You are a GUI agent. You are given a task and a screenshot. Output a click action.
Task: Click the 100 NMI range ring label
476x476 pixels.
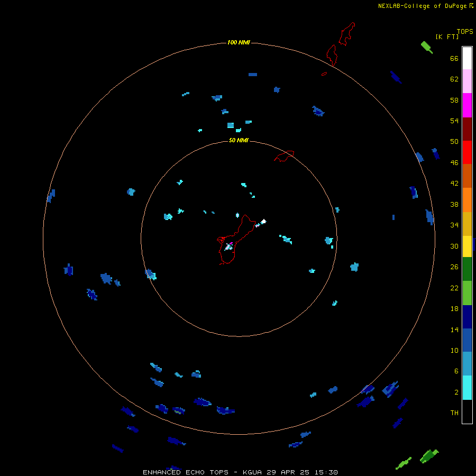pos(239,42)
